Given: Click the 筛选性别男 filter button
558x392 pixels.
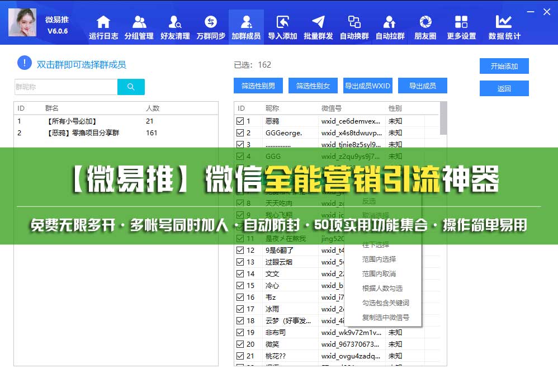Looking at the screenshot, I should point(258,86).
